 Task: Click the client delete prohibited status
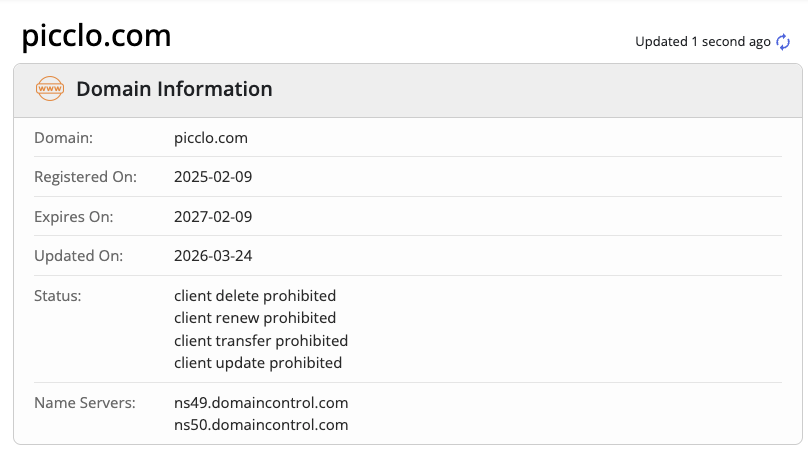(x=255, y=296)
